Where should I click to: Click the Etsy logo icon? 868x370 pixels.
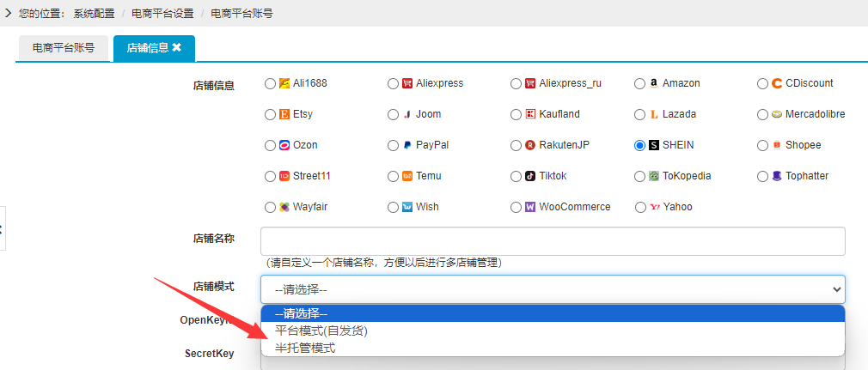[x=284, y=114]
